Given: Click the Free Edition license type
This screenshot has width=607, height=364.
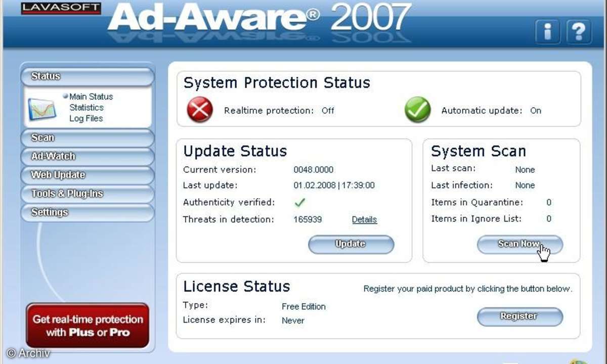Looking at the screenshot, I should 303,306.
